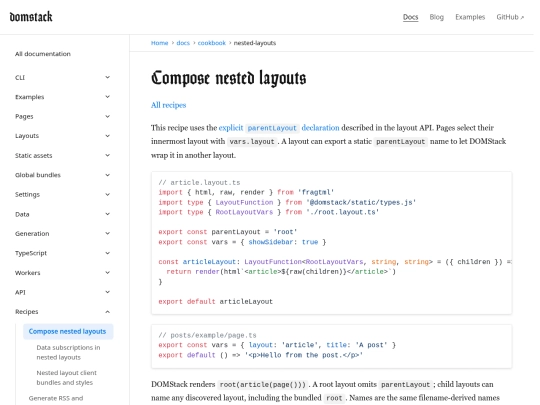Click the '// article.layout.ts' comment line
This screenshot has height=405, width=540.
pyautogui.click(x=199, y=183)
